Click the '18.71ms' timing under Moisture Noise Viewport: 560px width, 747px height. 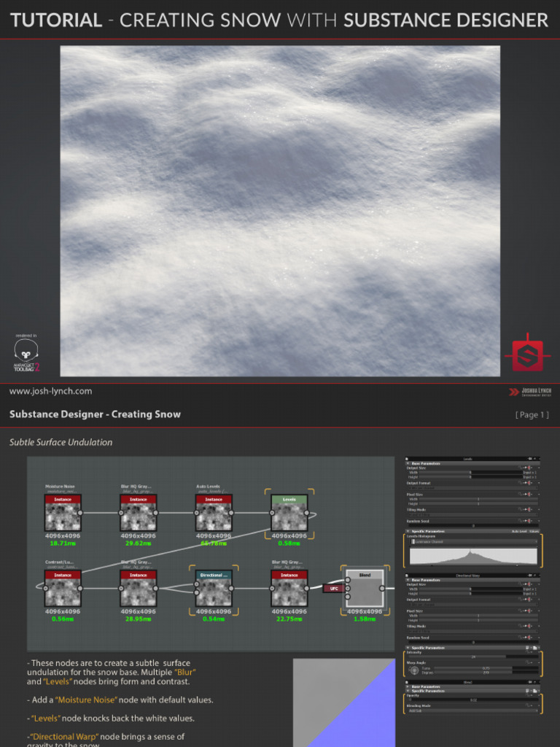tap(63, 543)
